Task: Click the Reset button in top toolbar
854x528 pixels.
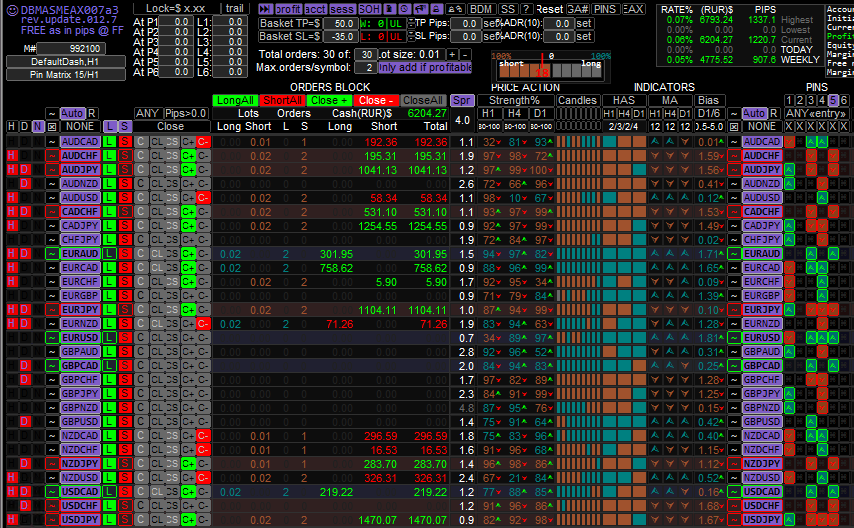Action: click(549, 9)
